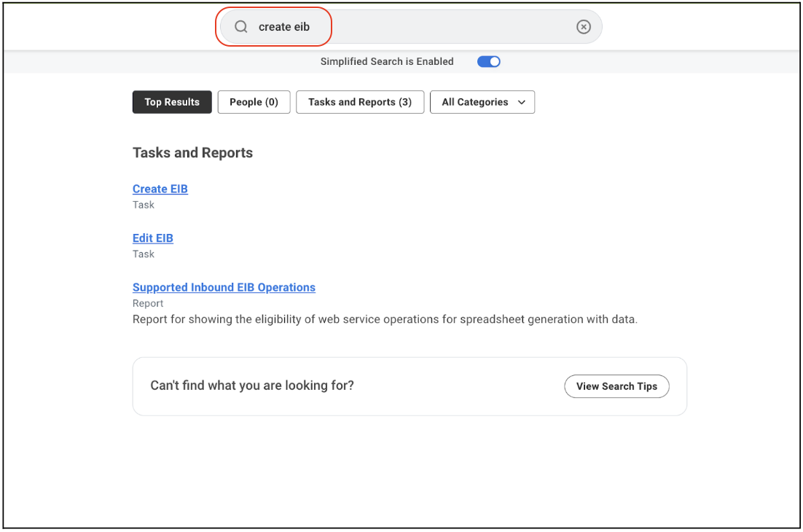Viewport: 803px width, 532px height.
Task: Click the Task label under Edit EIB
Action: [x=144, y=254]
